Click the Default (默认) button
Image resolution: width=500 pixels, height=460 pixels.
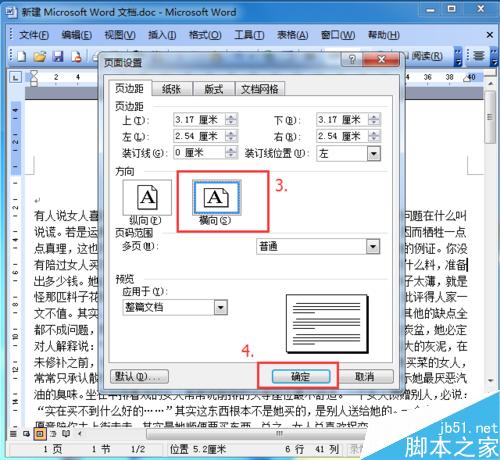(139, 377)
